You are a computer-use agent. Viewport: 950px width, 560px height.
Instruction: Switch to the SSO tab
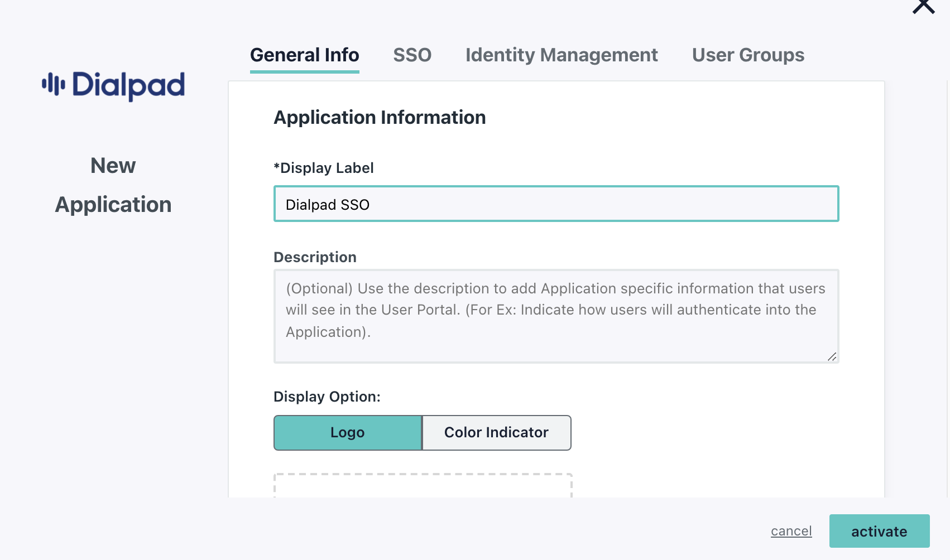[412, 55]
